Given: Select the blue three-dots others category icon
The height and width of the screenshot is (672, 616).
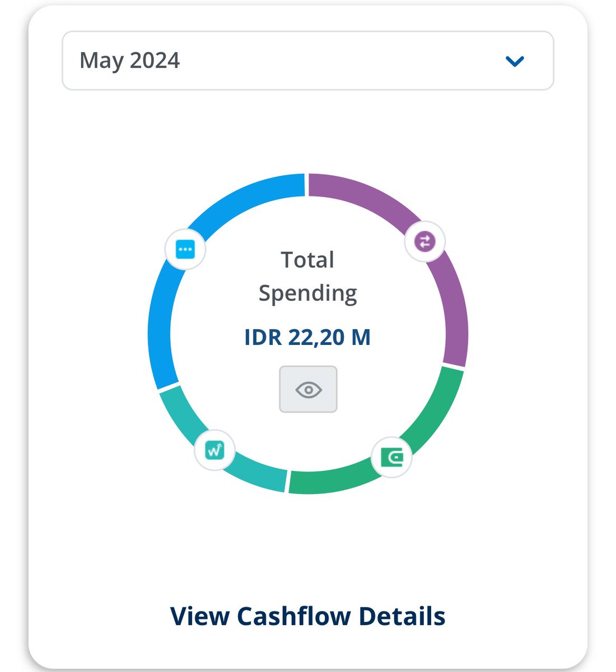Looking at the screenshot, I should (x=185, y=249).
